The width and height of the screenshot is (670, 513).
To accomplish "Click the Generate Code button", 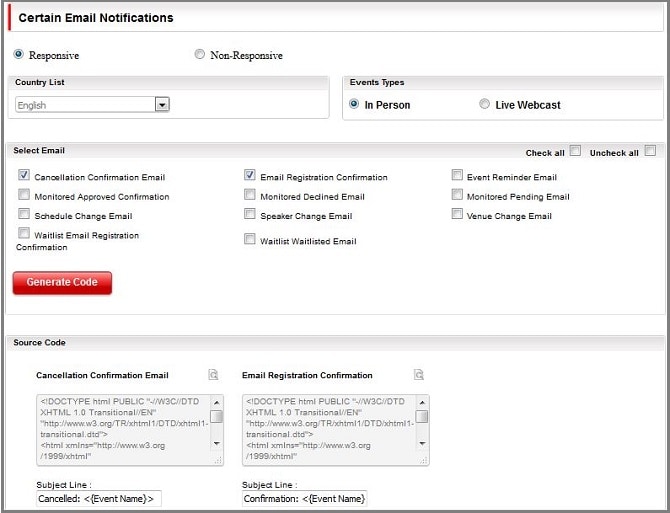I will click(x=62, y=282).
